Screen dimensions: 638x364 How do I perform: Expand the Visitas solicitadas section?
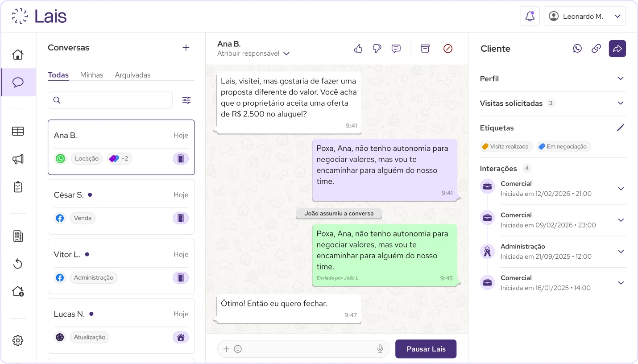pos(553,103)
